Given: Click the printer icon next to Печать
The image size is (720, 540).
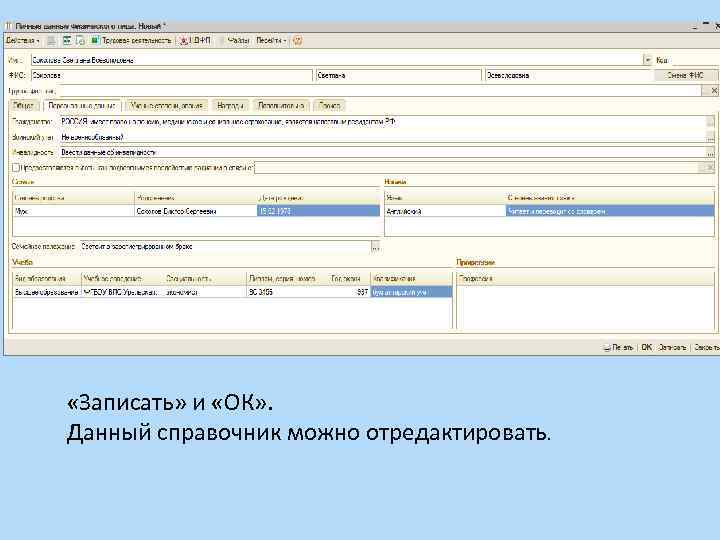Looking at the screenshot, I should pos(607,348).
